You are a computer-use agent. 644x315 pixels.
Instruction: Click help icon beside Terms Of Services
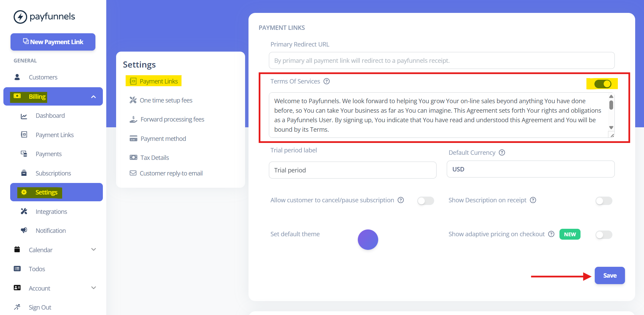point(327,81)
